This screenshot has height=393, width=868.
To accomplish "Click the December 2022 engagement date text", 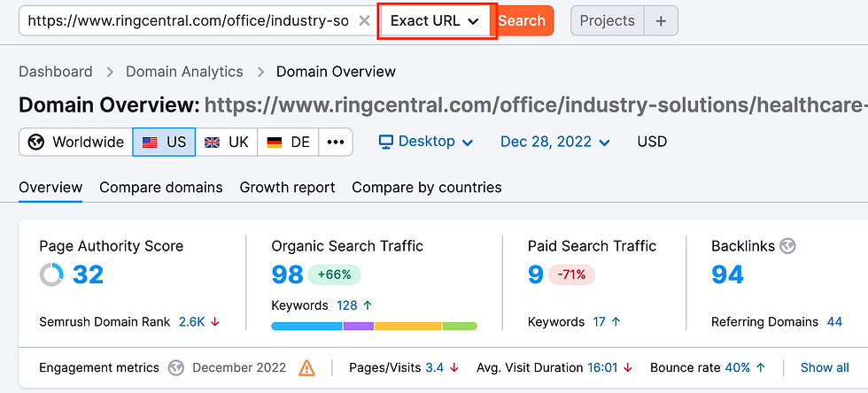I will 239,367.
